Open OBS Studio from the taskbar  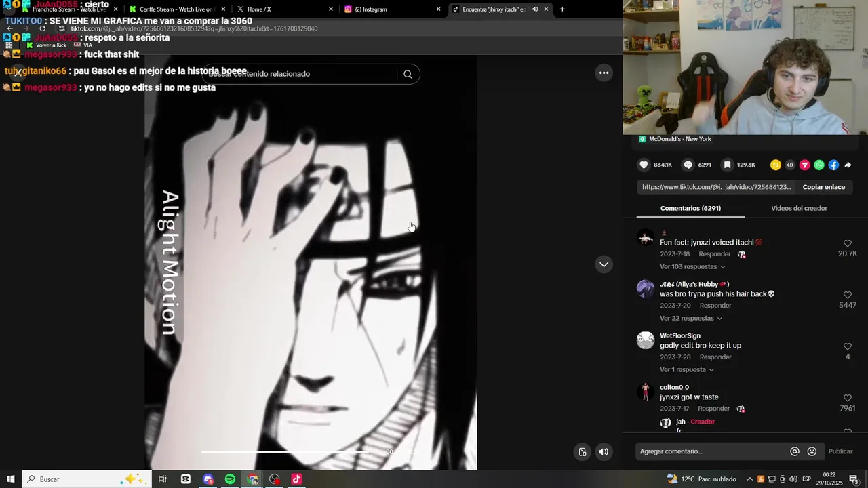274,479
